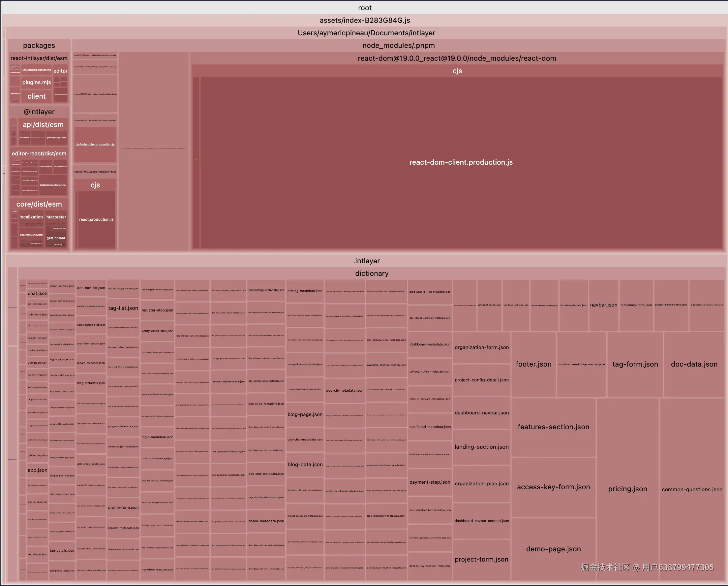Select the core/dist/esm group header
This screenshot has width=728, height=586.
pos(39,204)
